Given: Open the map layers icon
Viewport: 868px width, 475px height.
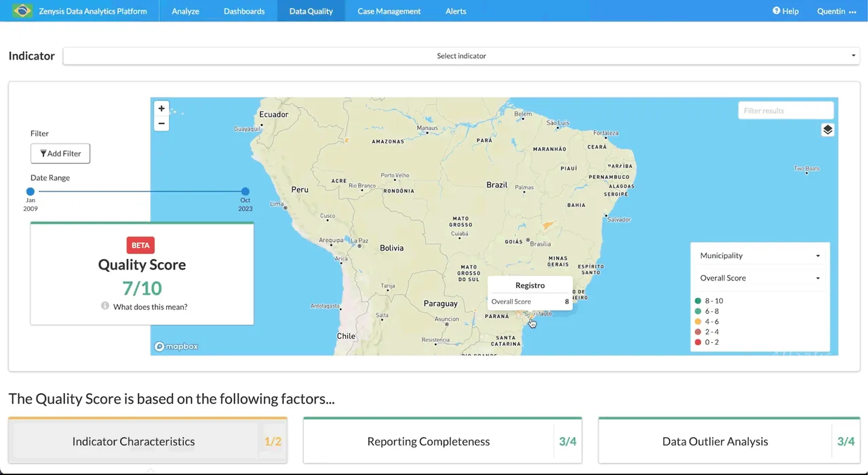Looking at the screenshot, I should pos(827,130).
